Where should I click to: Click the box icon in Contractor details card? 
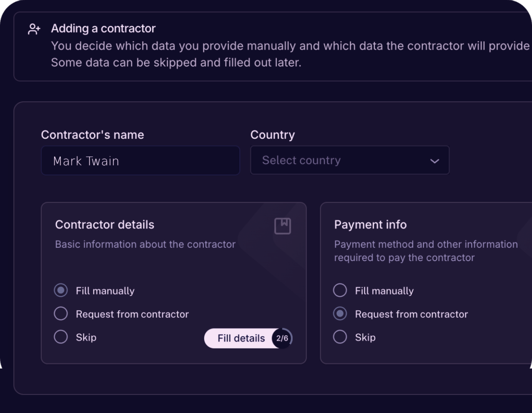tap(282, 226)
